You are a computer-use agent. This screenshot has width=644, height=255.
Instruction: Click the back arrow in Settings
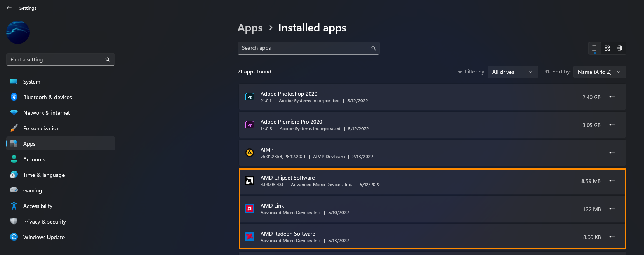click(9, 8)
